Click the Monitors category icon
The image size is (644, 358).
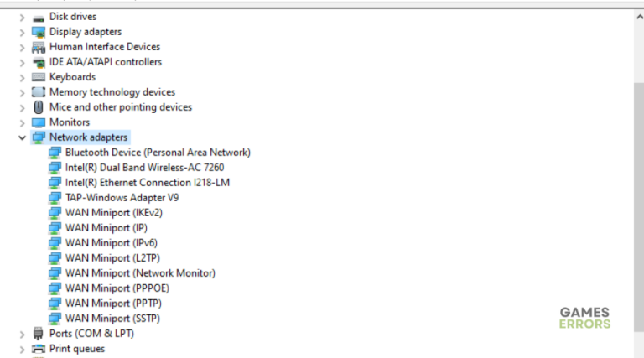(38, 122)
